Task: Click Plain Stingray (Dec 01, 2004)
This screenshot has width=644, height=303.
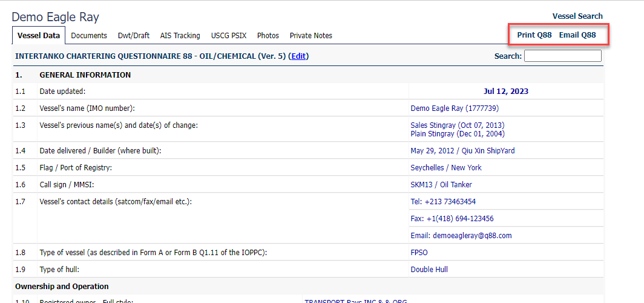Action: pyautogui.click(x=458, y=133)
